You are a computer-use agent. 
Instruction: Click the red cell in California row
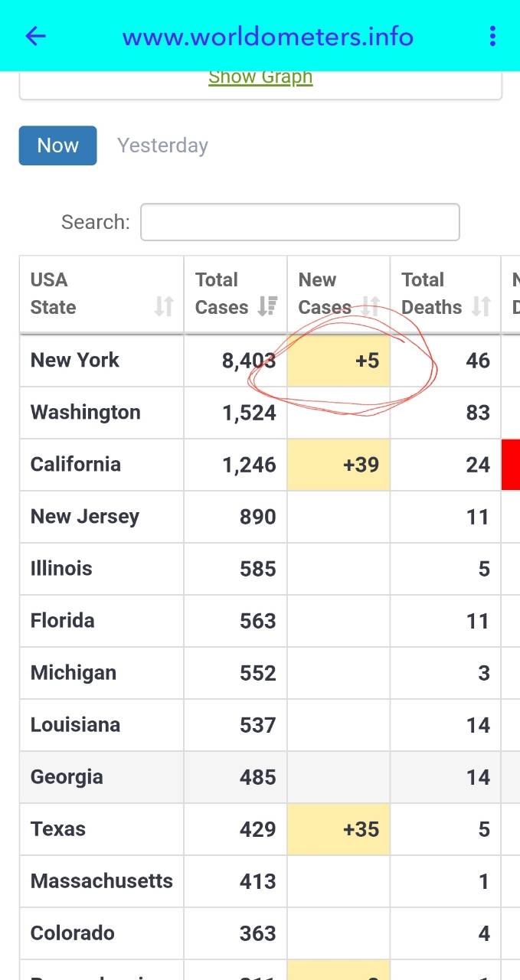point(511,465)
